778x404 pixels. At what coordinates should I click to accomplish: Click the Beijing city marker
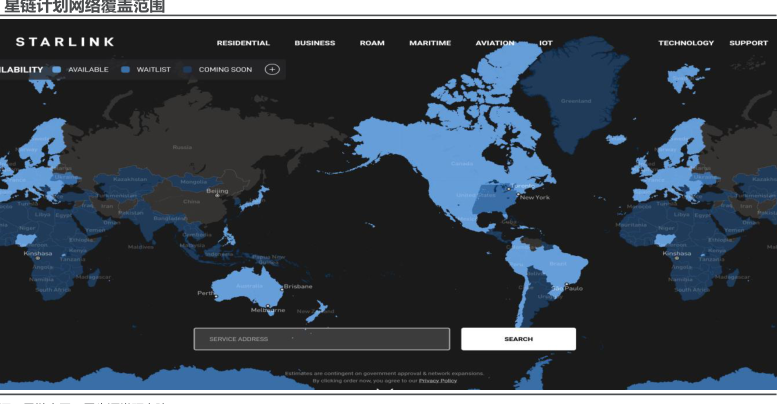[217, 195]
